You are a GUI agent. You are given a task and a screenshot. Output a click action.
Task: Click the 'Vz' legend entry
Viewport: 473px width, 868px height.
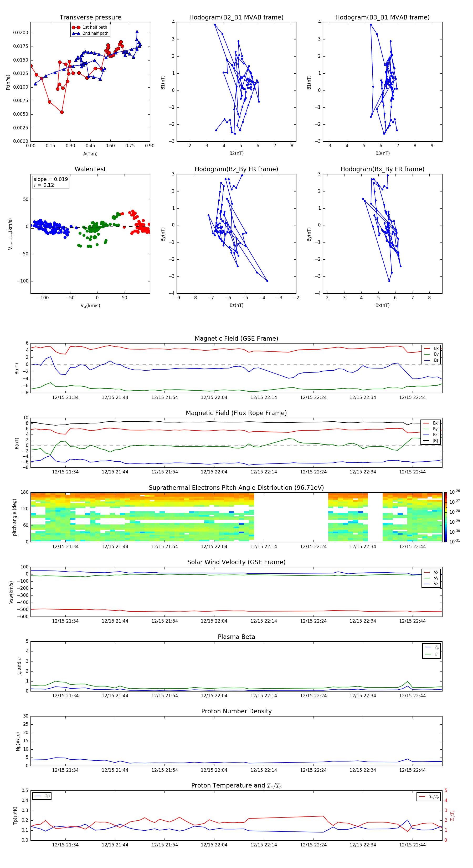(x=431, y=584)
